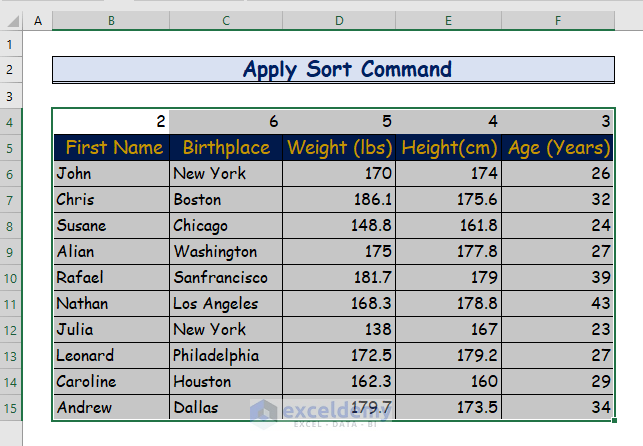Click the 'Andrew' cell
Screen dimensions: 643x446
pos(111,408)
